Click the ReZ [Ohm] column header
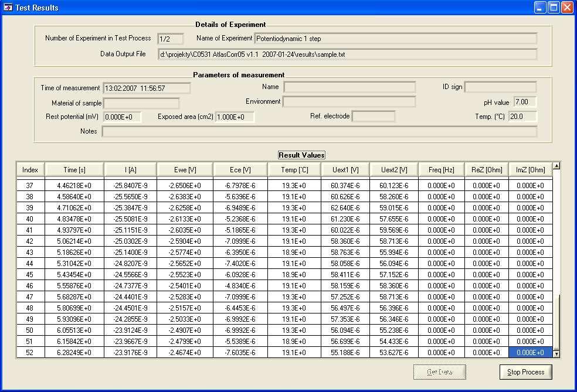Viewport: 577px width, 392px height. 487,169
